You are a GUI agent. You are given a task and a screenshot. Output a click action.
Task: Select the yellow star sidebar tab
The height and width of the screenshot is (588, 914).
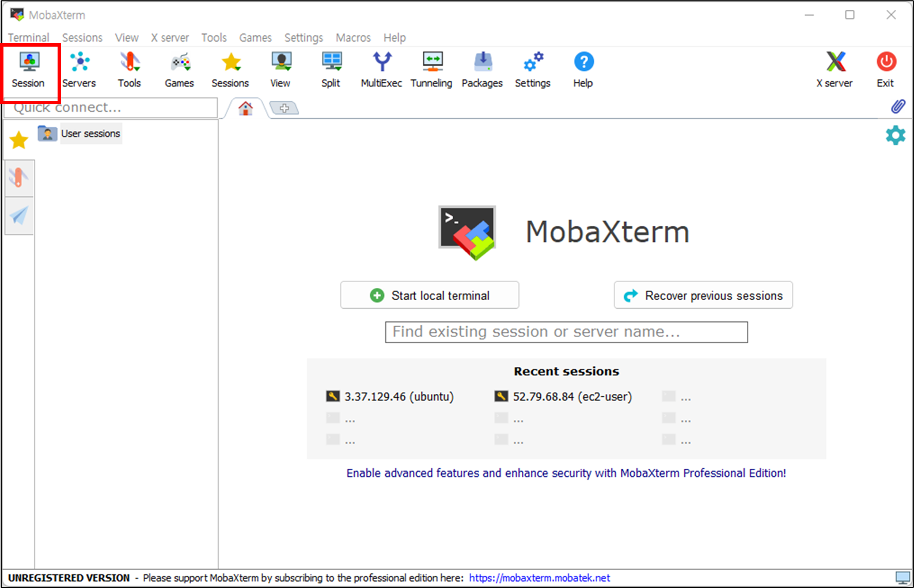click(19, 139)
